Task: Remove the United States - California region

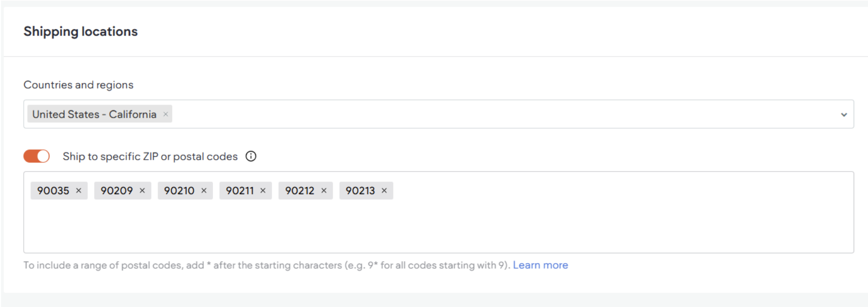Action: (x=165, y=114)
